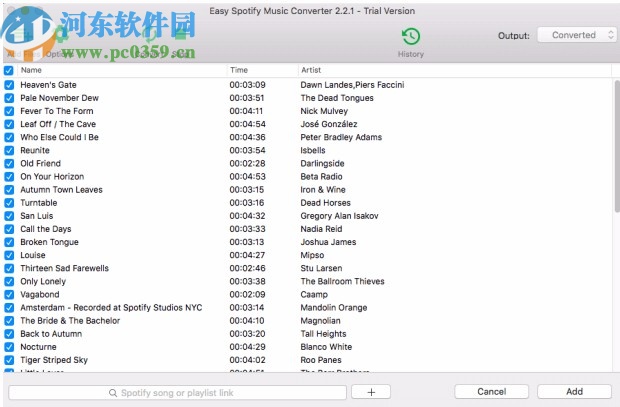Image resolution: width=620 pixels, height=407 pixels.
Task: Click the vertical scrollbar of the song list
Action: (x=617, y=146)
